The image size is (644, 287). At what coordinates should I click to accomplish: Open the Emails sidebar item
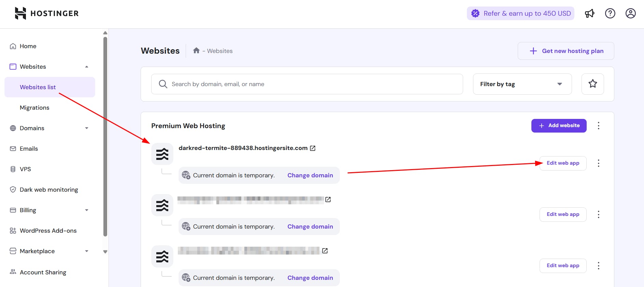pyautogui.click(x=29, y=149)
